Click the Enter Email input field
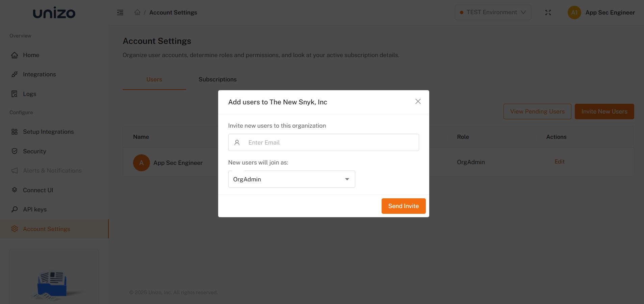 point(324,143)
